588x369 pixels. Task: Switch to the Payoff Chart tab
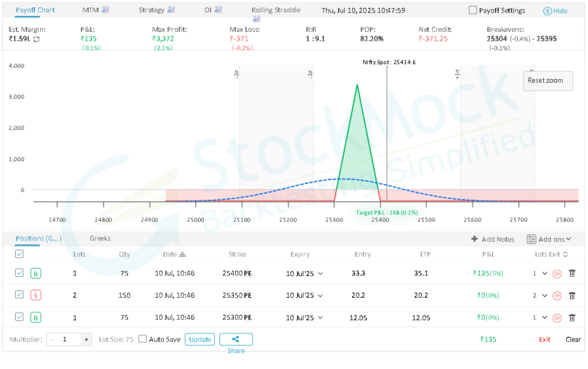click(36, 10)
